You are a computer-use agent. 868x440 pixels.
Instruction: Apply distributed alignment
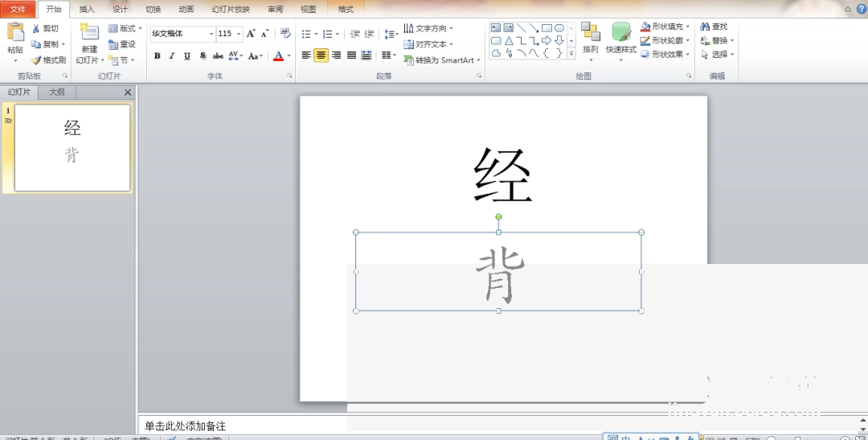[x=366, y=55]
